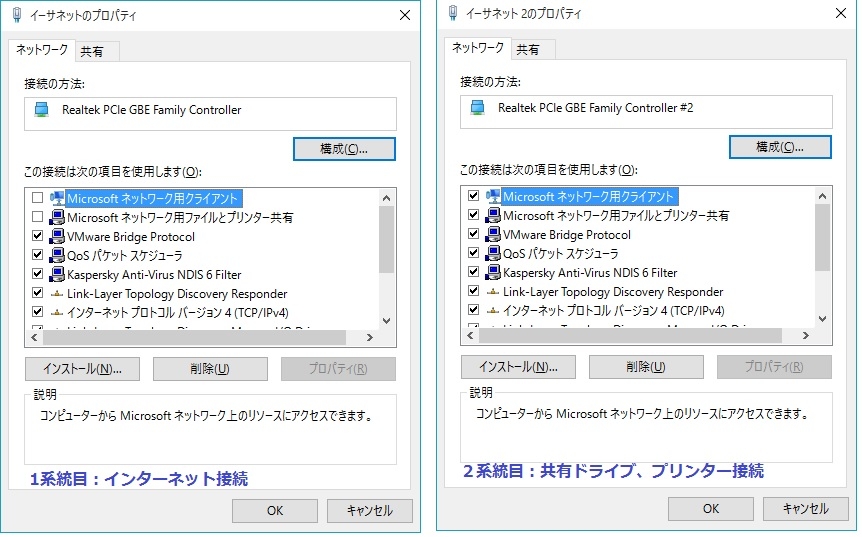This screenshot has height=537, width=862.
Task: Click the Kaspersky NDIS 6 Filter icon in イーサネット window
Action: click(x=57, y=274)
